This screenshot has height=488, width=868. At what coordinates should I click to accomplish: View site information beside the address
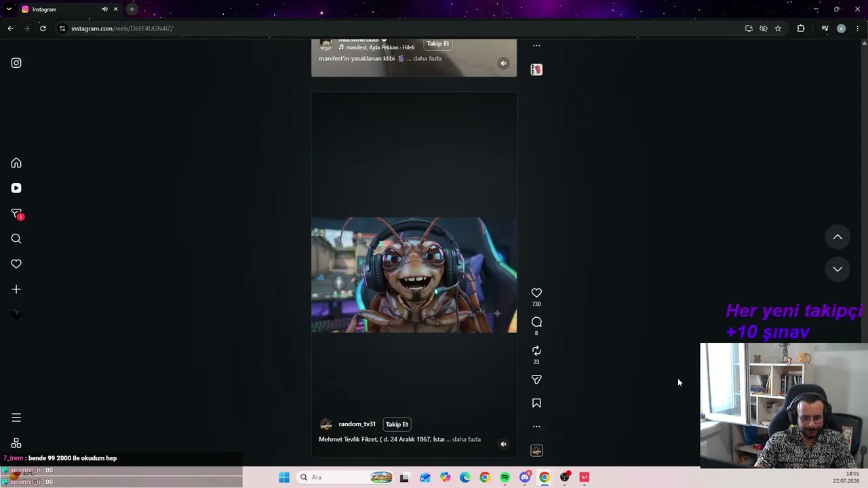tap(62, 28)
